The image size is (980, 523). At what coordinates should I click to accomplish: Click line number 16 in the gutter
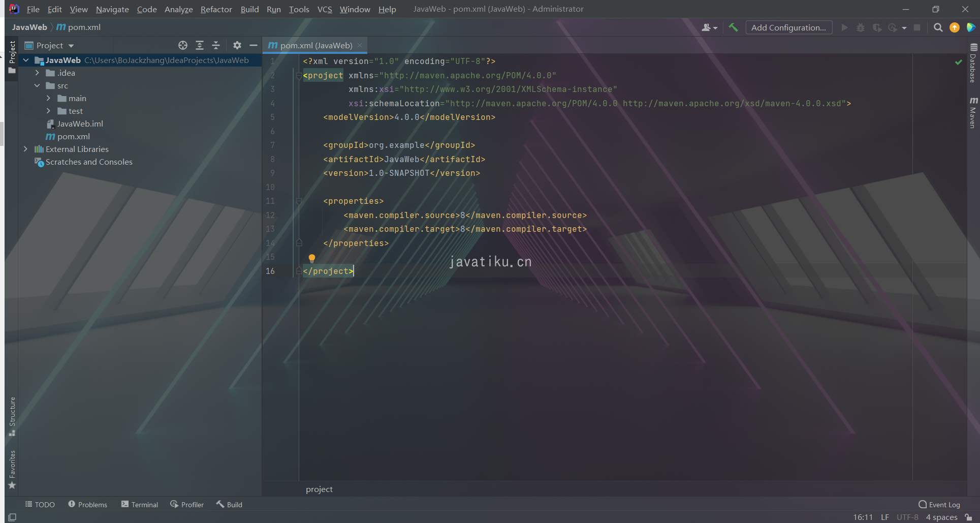pos(270,271)
